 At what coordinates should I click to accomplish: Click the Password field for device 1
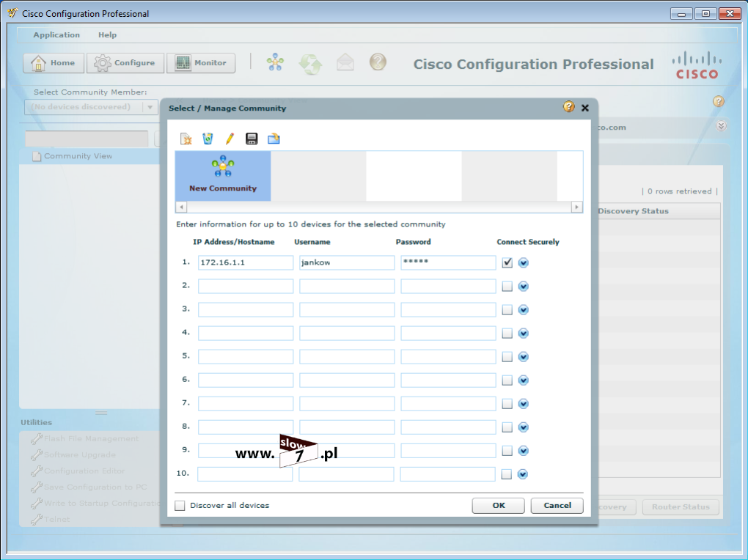point(448,263)
